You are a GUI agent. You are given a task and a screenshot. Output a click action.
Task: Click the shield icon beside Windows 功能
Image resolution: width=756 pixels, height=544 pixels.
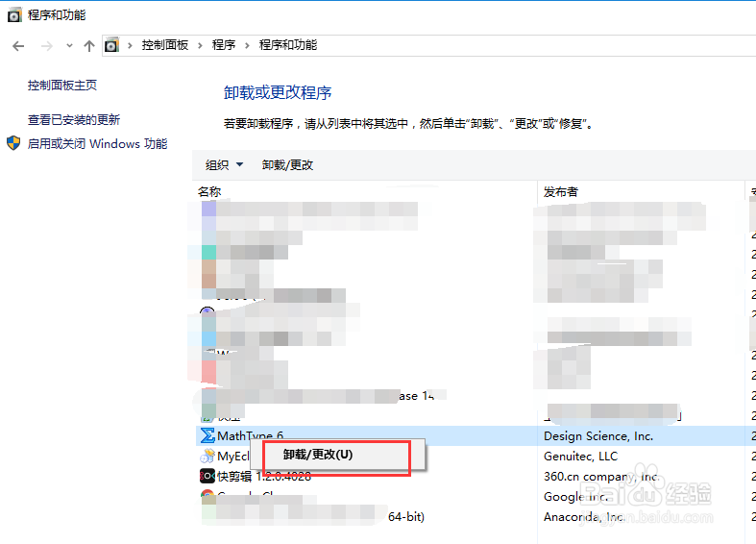pyautogui.click(x=13, y=143)
